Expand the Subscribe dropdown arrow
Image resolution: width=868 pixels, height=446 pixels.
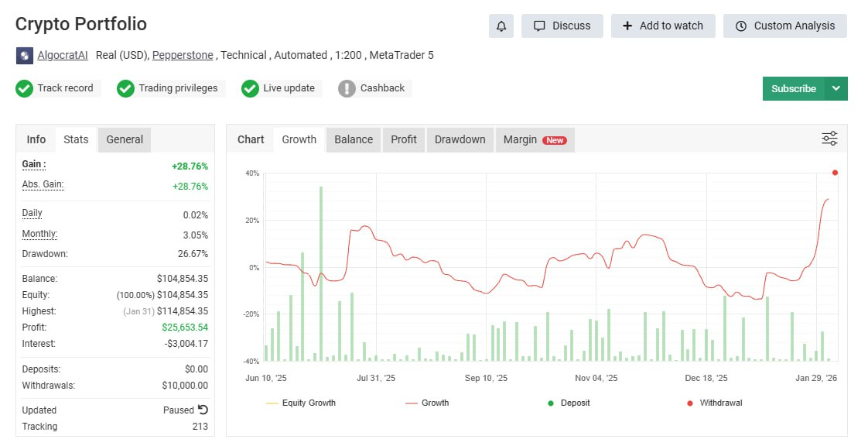click(836, 88)
